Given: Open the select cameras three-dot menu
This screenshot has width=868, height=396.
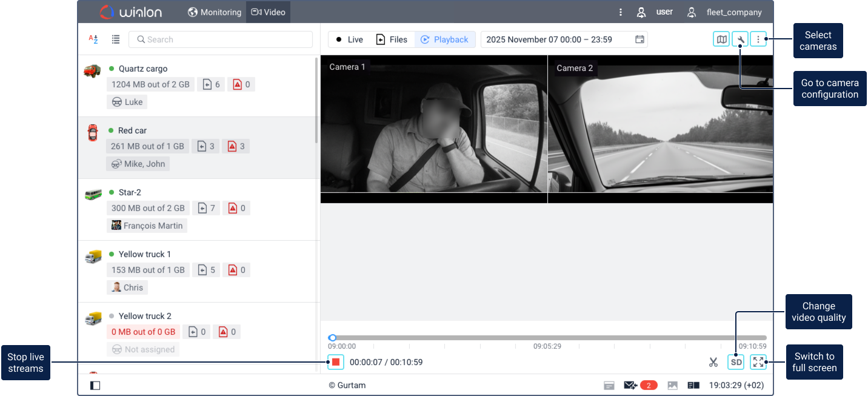Looking at the screenshot, I should [758, 39].
